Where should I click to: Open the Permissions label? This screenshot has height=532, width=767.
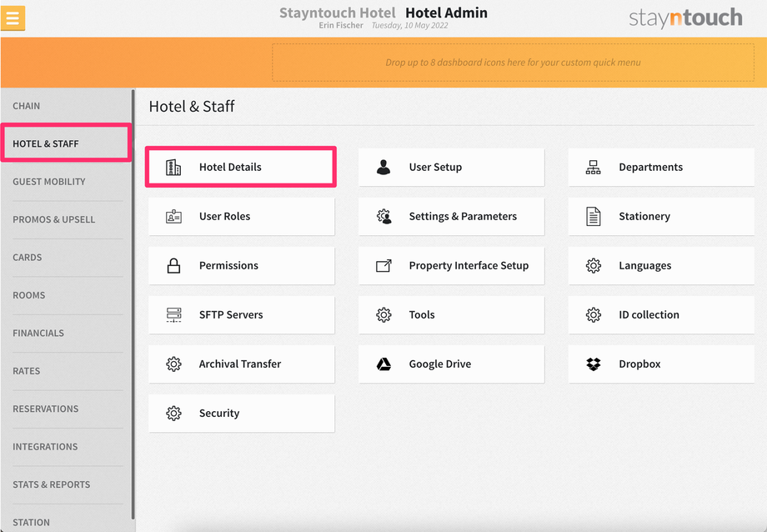[228, 266]
